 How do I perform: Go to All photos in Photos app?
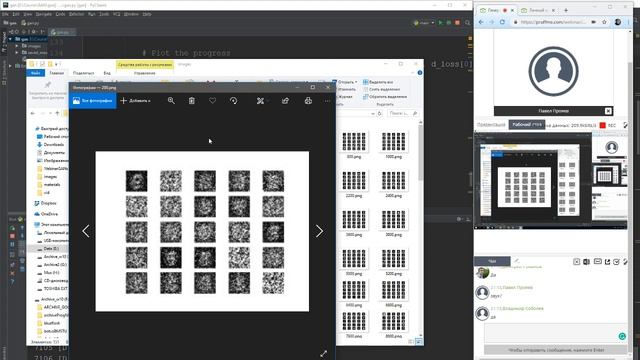tap(93, 101)
